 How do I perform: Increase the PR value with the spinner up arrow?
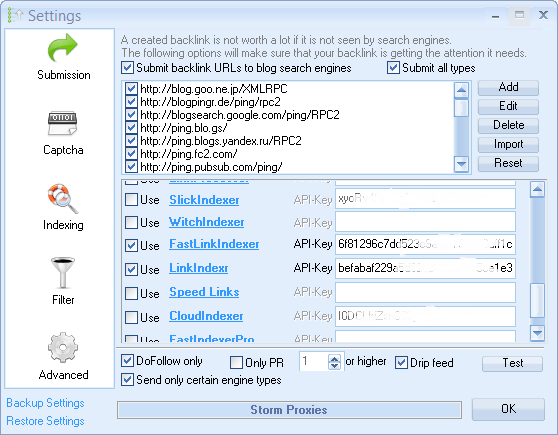334,358
